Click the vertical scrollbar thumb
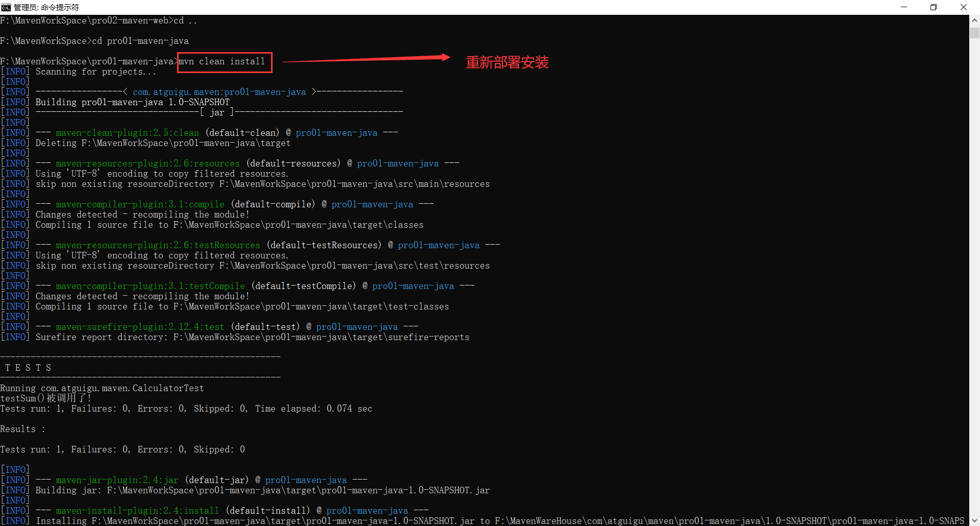 tap(974, 33)
